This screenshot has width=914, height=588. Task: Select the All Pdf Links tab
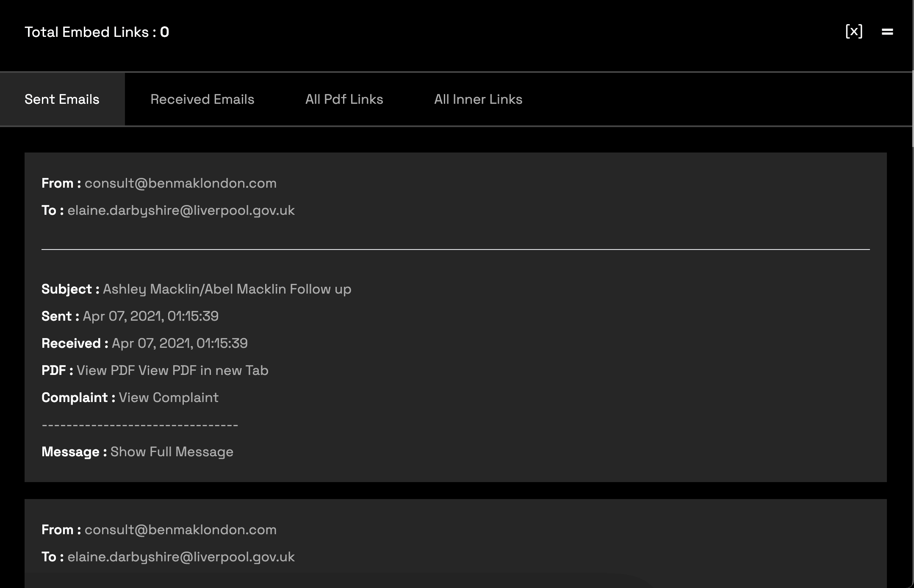click(x=344, y=99)
